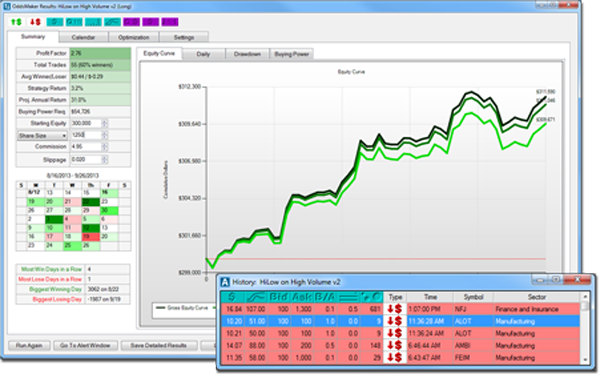Click the first purple toolbar icon

coord(131,22)
